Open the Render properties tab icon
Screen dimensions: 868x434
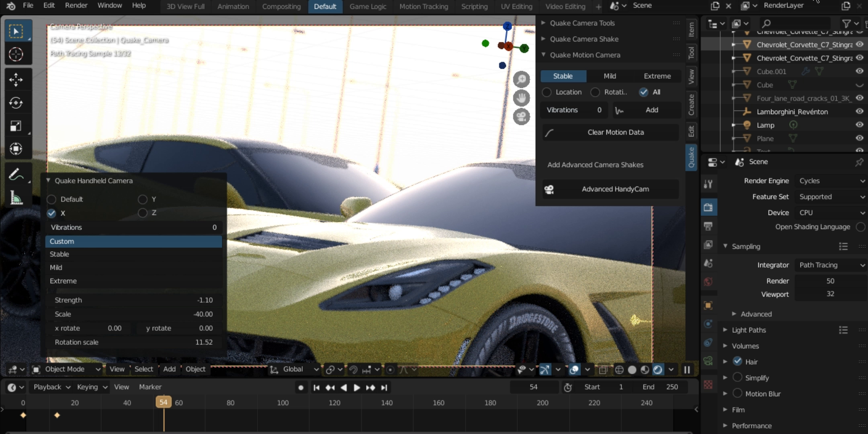(708, 207)
